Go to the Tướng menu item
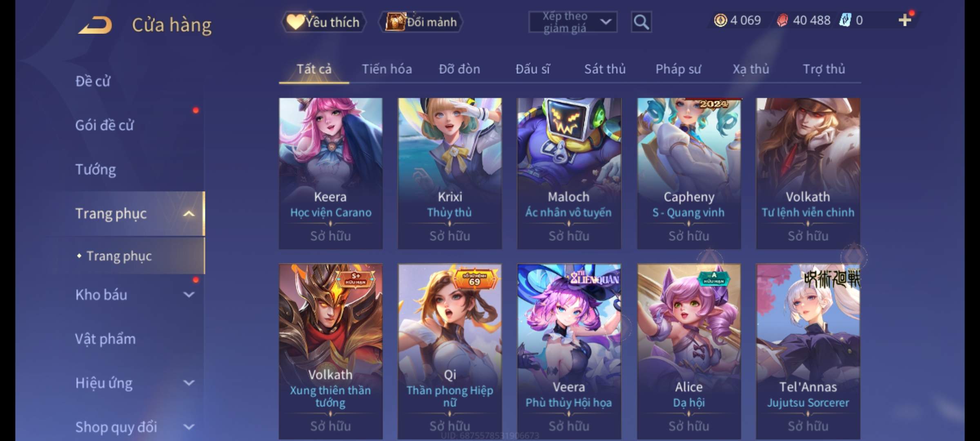Screen dimensions: 980x441 pyautogui.click(x=96, y=169)
